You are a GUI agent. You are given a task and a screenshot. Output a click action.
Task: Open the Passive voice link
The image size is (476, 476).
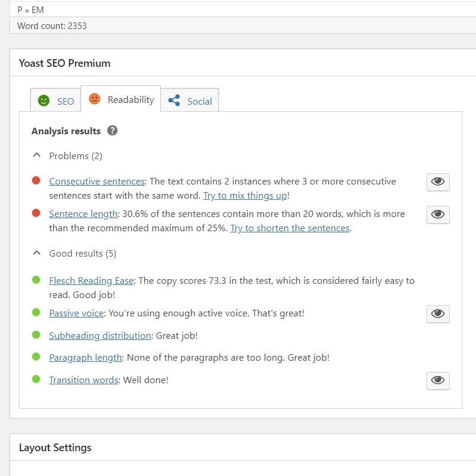(76, 313)
